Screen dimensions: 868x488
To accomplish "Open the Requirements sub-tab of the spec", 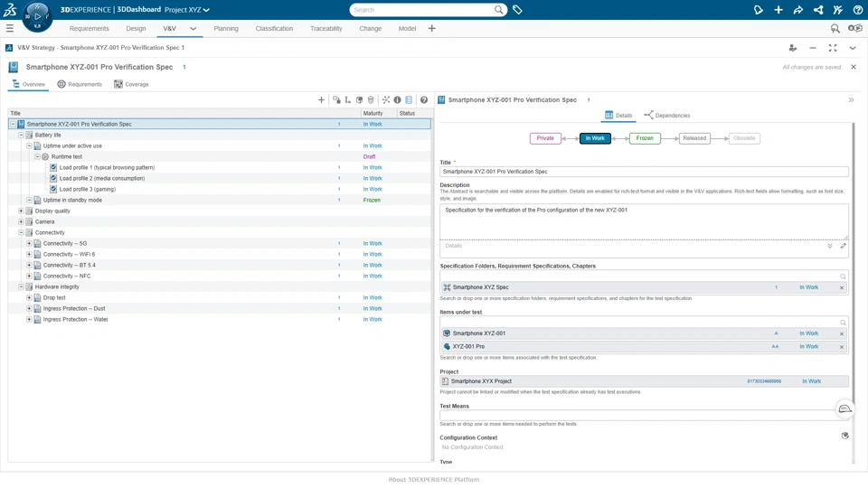I will pyautogui.click(x=80, y=84).
